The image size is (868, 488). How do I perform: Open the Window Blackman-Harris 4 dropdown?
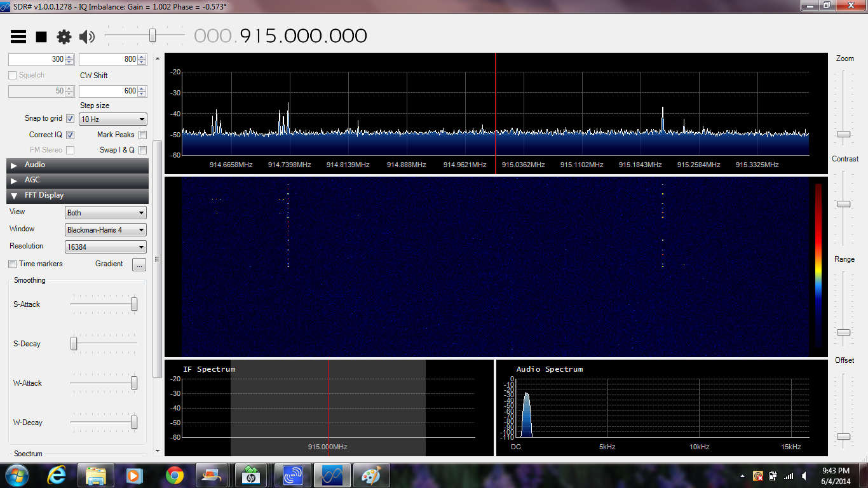(105, 230)
